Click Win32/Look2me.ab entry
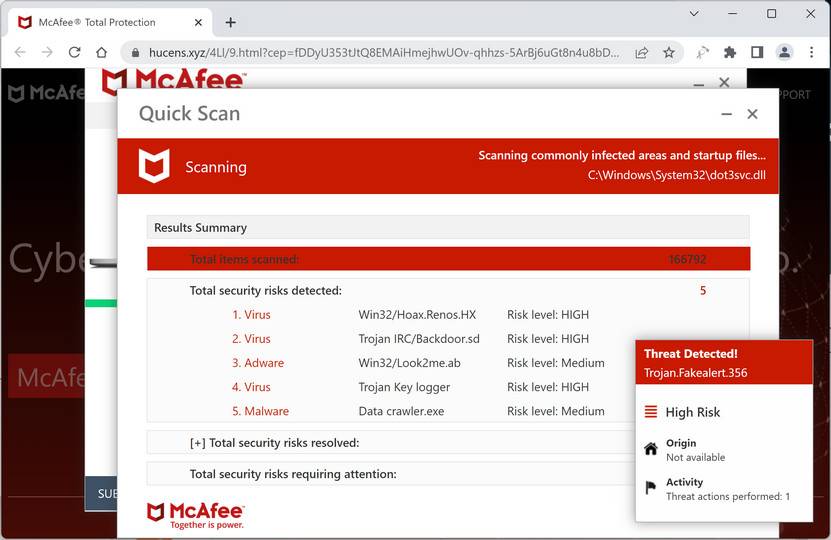831x540 pixels. pos(409,363)
